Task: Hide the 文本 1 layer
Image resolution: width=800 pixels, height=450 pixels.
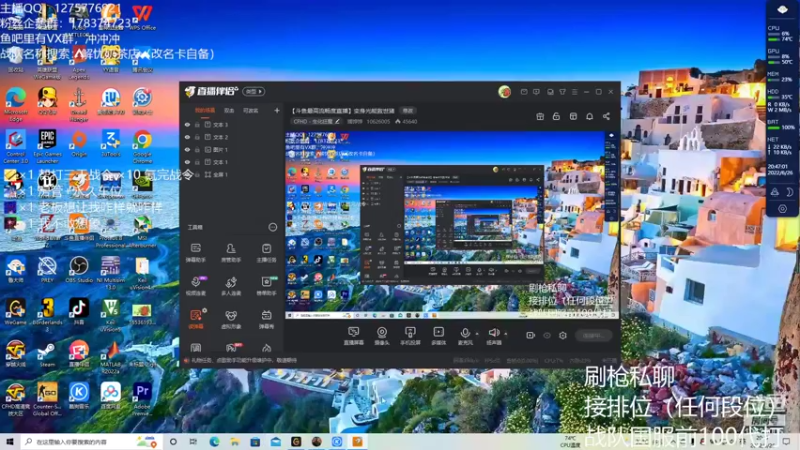Action: pyautogui.click(x=187, y=162)
